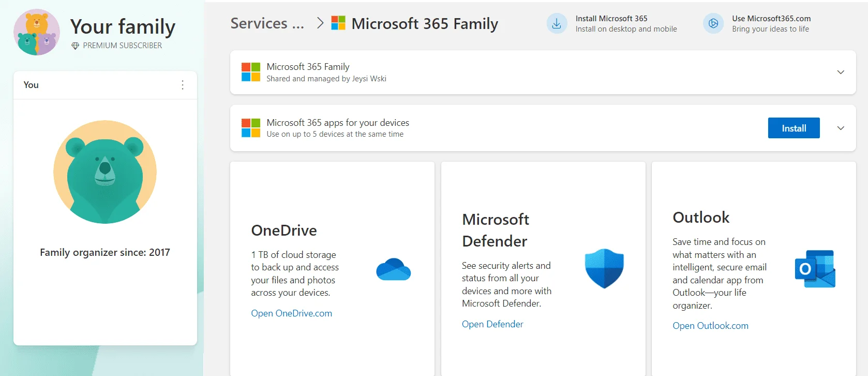
Task: Click Bring your ideas to life subtitle
Action: (x=771, y=29)
